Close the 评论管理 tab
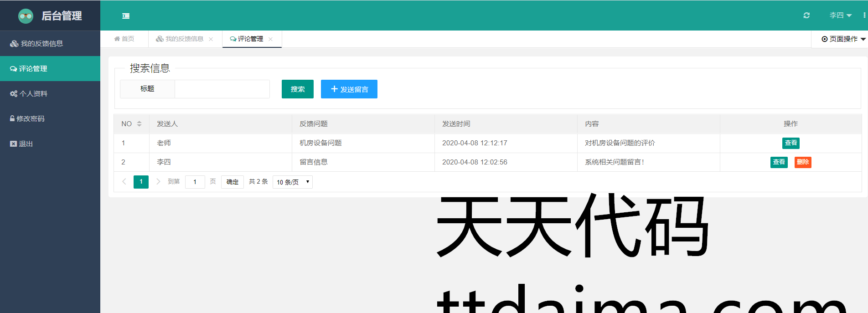The width and height of the screenshot is (868, 313). click(271, 39)
